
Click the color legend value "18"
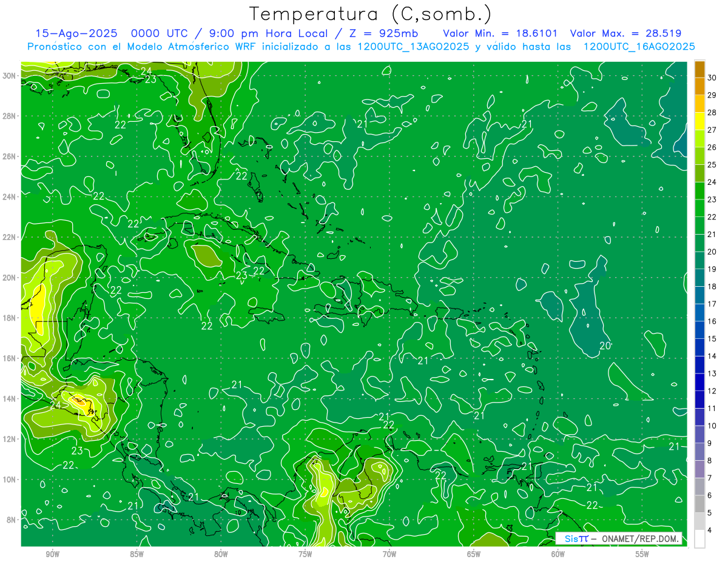pyautogui.click(x=712, y=286)
